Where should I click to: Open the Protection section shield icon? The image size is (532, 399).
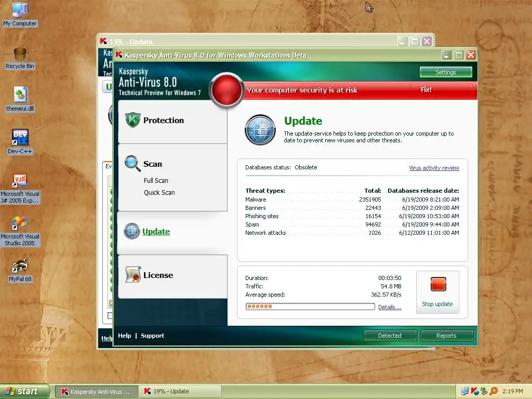[132, 120]
